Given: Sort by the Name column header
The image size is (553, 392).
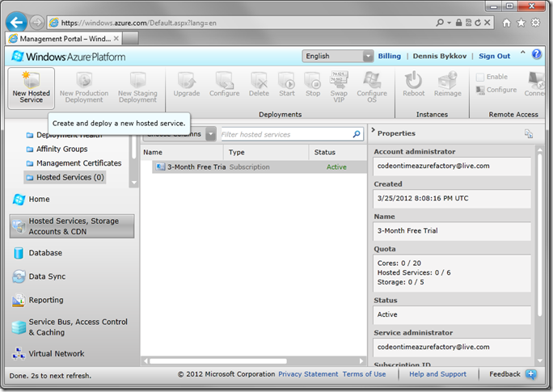Looking at the screenshot, I should point(182,152).
